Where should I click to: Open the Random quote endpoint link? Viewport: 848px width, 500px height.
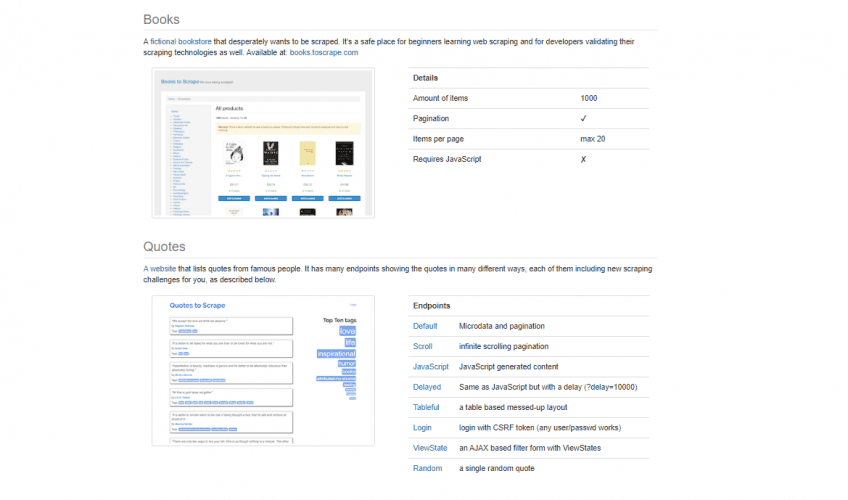click(427, 468)
